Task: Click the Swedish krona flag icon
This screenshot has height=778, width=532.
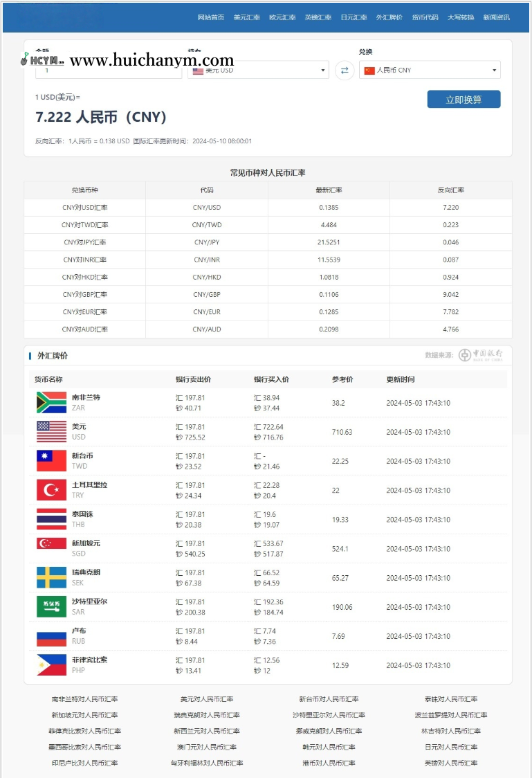Action: pos(52,577)
